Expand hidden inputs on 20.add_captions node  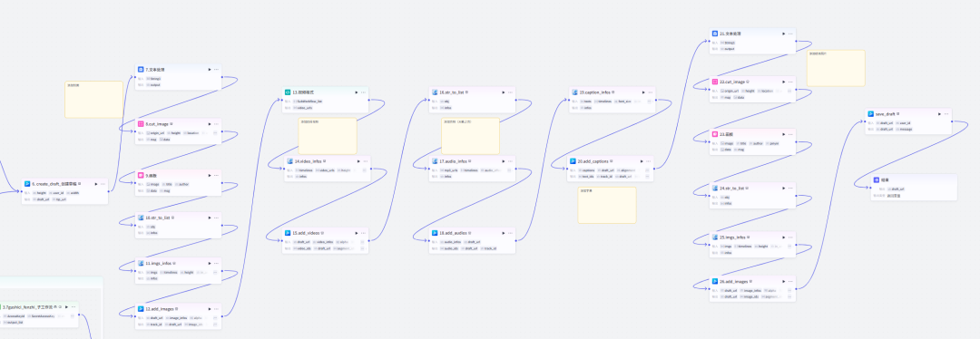tap(648, 169)
